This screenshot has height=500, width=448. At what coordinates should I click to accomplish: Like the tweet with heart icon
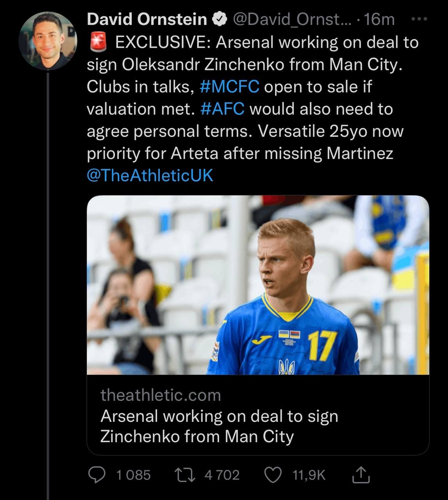tap(273, 475)
